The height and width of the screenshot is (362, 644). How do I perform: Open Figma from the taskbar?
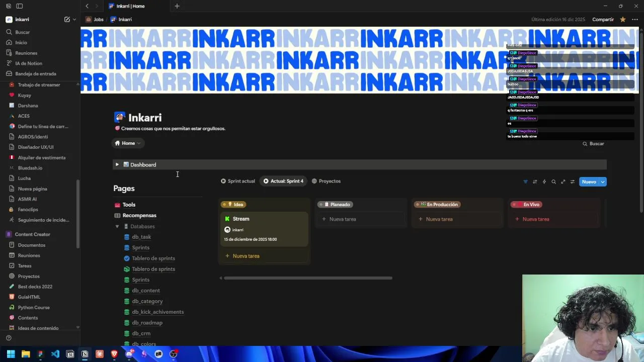(40, 354)
